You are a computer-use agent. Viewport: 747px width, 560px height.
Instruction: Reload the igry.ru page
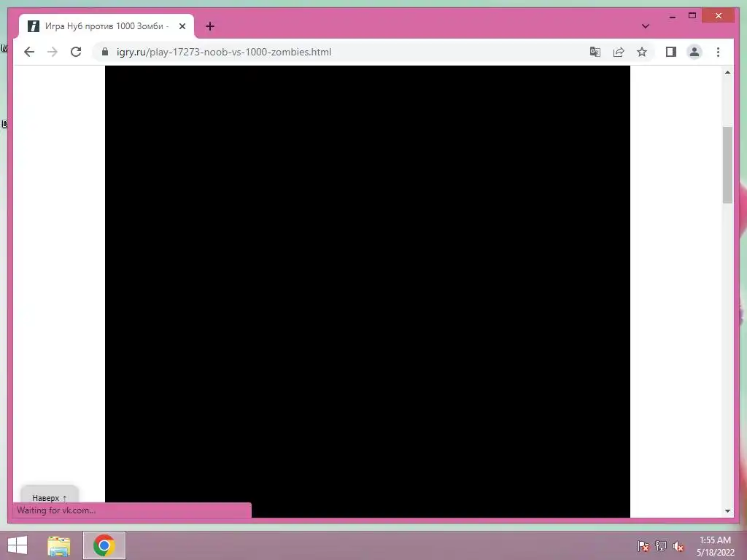[76, 52]
